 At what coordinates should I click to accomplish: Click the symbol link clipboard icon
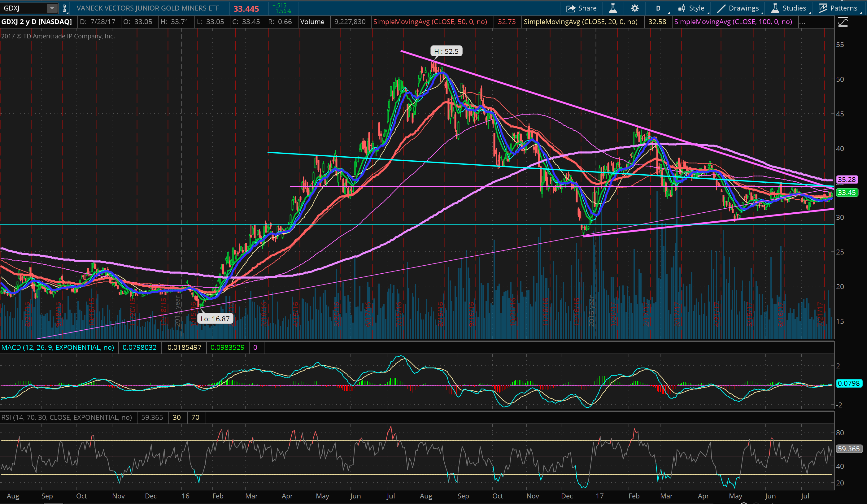[x=64, y=8]
